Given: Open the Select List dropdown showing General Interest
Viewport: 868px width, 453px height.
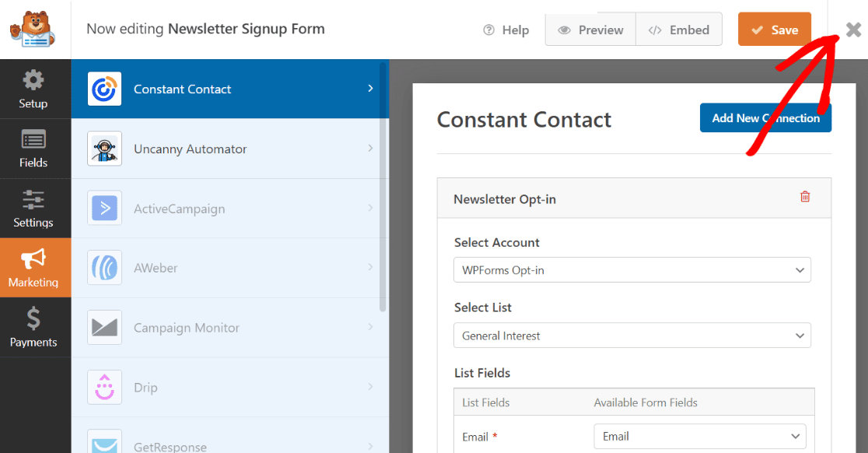Looking at the screenshot, I should [630, 335].
